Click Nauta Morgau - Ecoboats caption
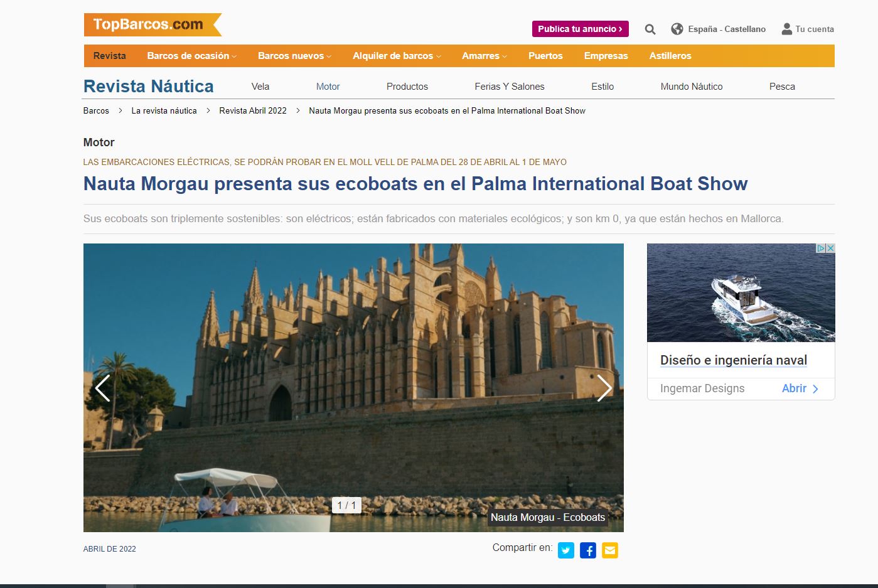This screenshot has width=878, height=588. [548, 517]
